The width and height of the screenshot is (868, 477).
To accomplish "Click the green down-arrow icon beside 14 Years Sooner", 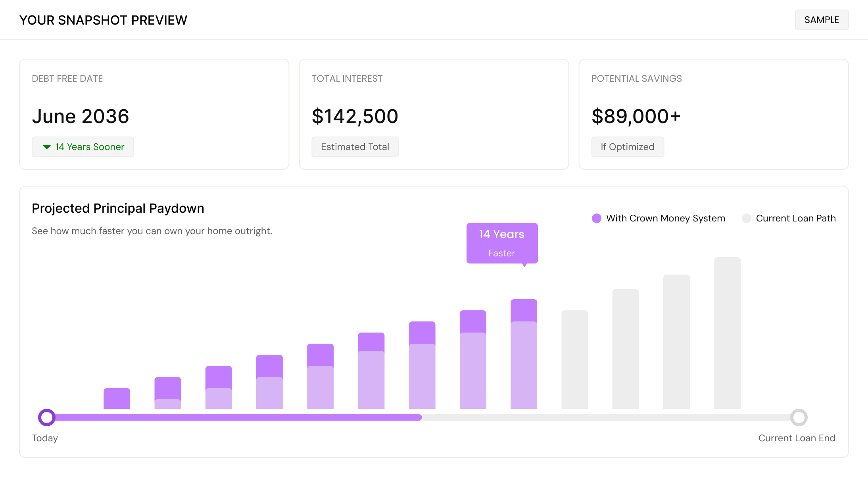I will coord(47,147).
